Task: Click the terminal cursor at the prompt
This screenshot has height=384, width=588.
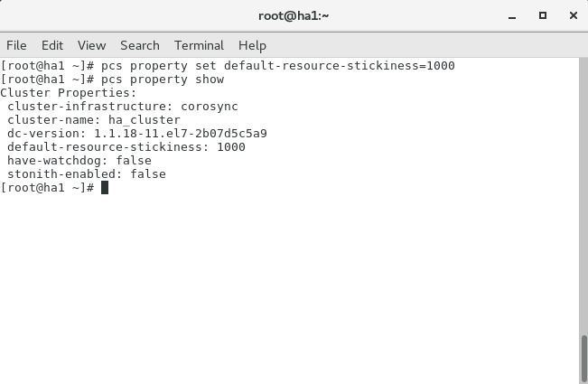Action: (x=105, y=188)
